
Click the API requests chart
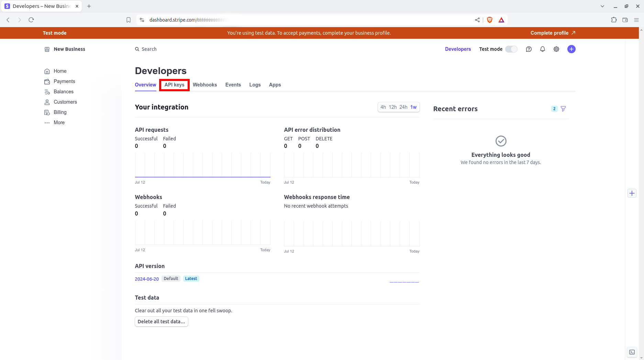(x=202, y=165)
